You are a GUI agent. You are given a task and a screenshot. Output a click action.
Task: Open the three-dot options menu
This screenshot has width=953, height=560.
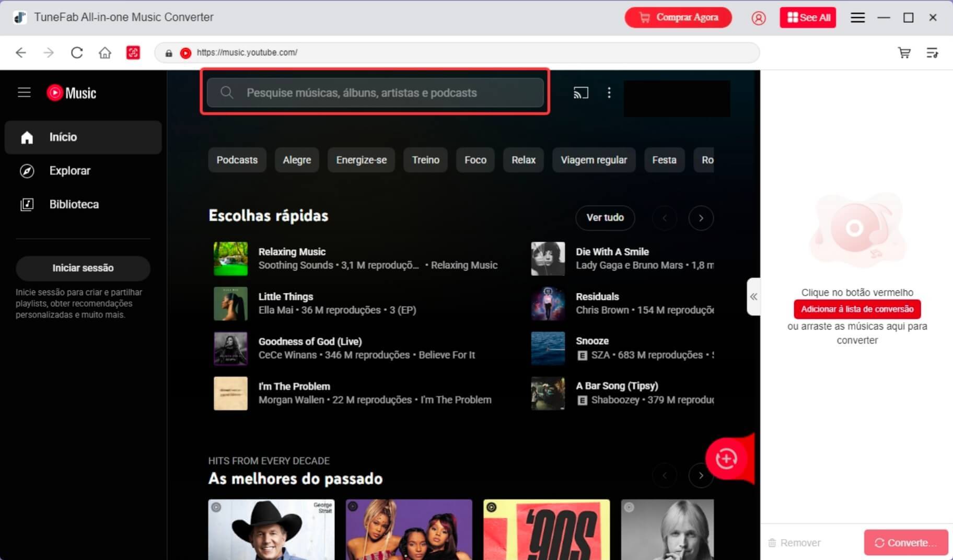click(x=609, y=92)
